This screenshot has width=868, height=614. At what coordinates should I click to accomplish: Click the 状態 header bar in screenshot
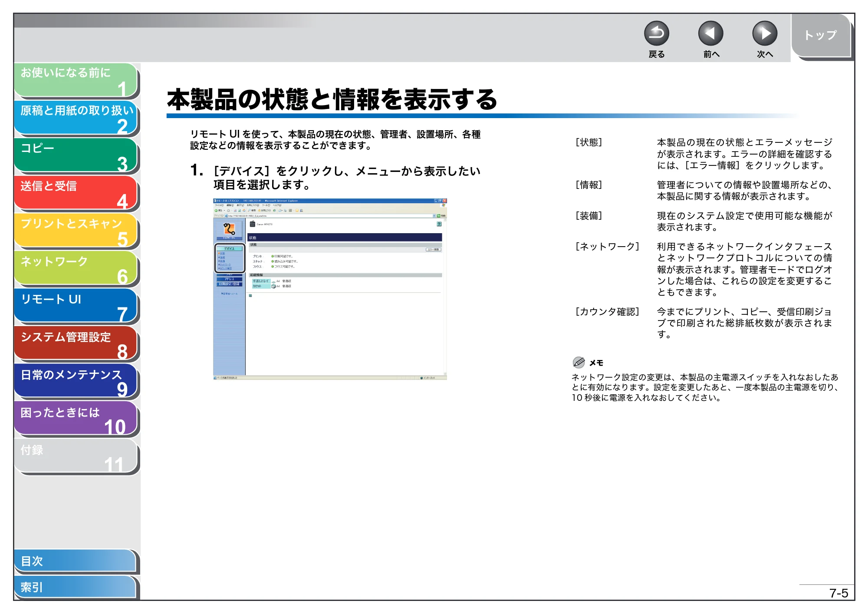click(x=345, y=238)
